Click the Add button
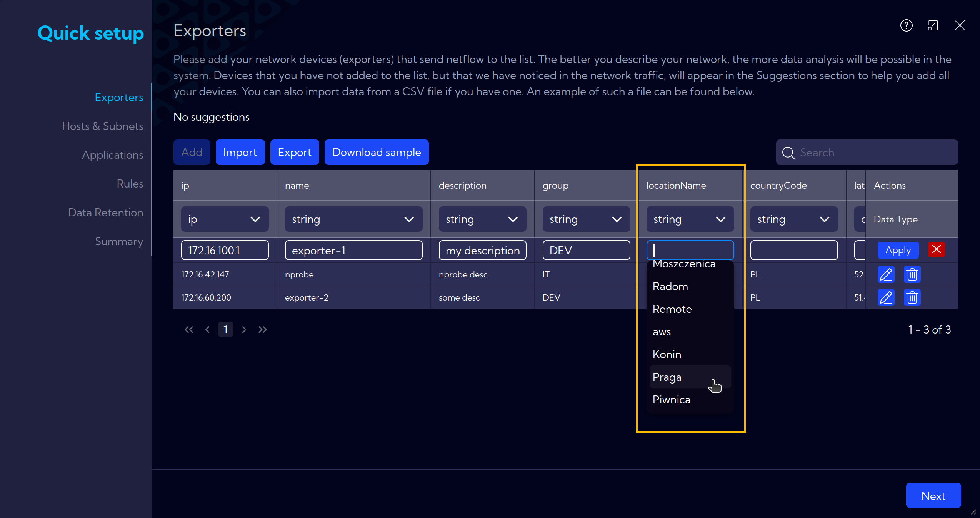Image resolution: width=980 pixels, height=518 pixels. [192, 152]
